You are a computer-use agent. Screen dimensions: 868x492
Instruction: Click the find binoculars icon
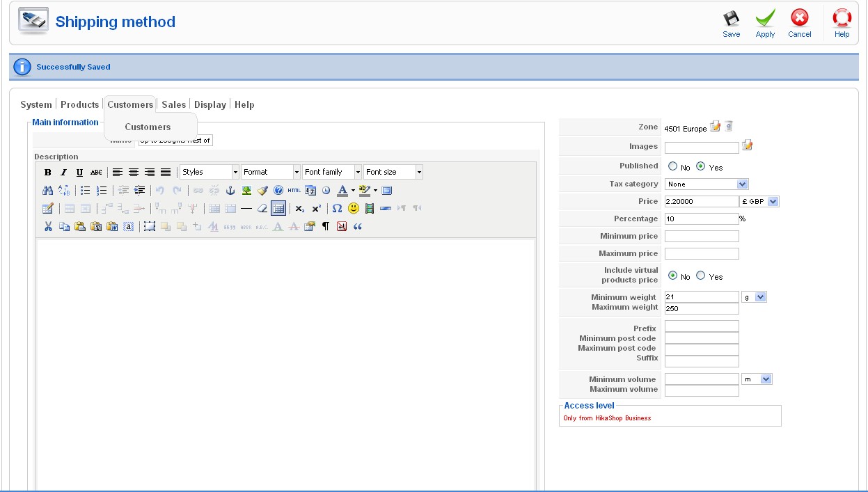click(47, 190)
